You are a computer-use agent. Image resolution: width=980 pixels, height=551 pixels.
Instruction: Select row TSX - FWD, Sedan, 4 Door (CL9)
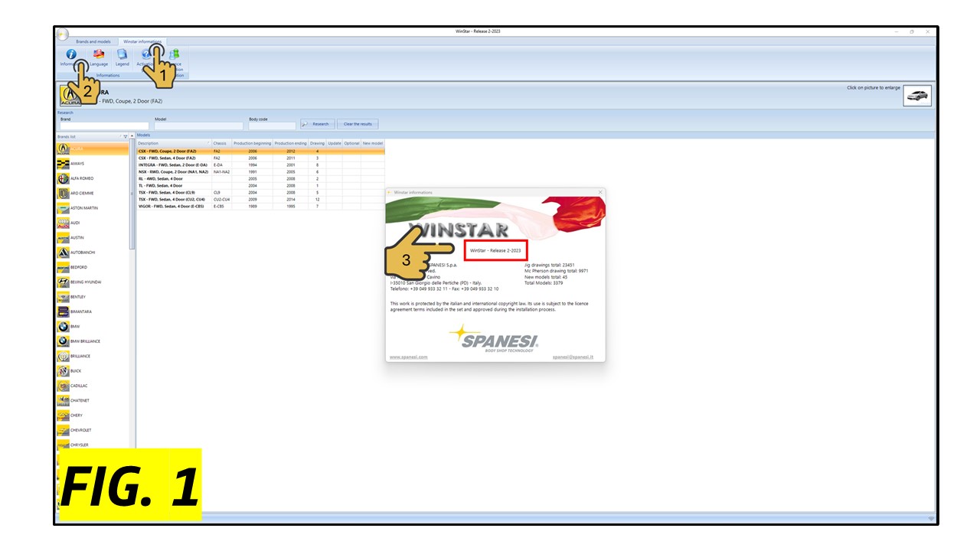[260, 192]
